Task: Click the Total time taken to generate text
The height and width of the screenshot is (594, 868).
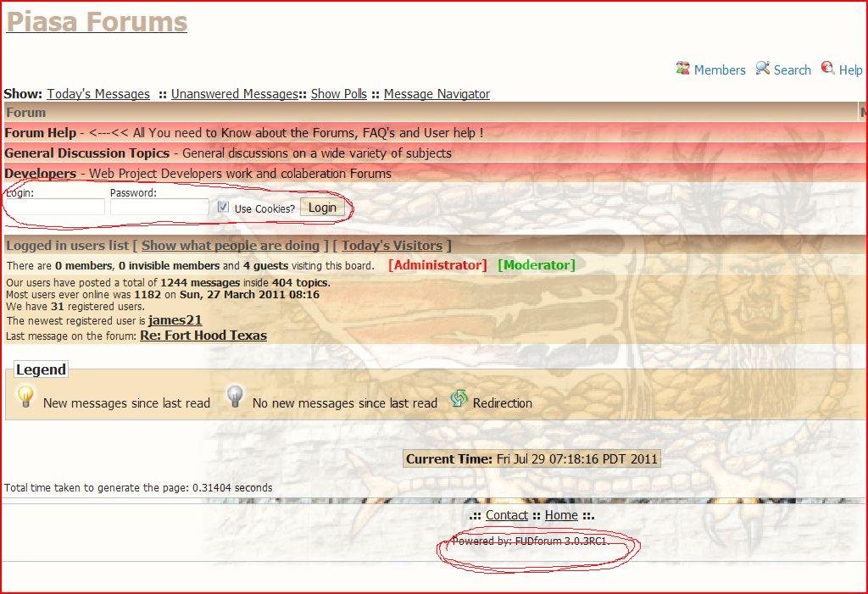Action: [138, 488]
